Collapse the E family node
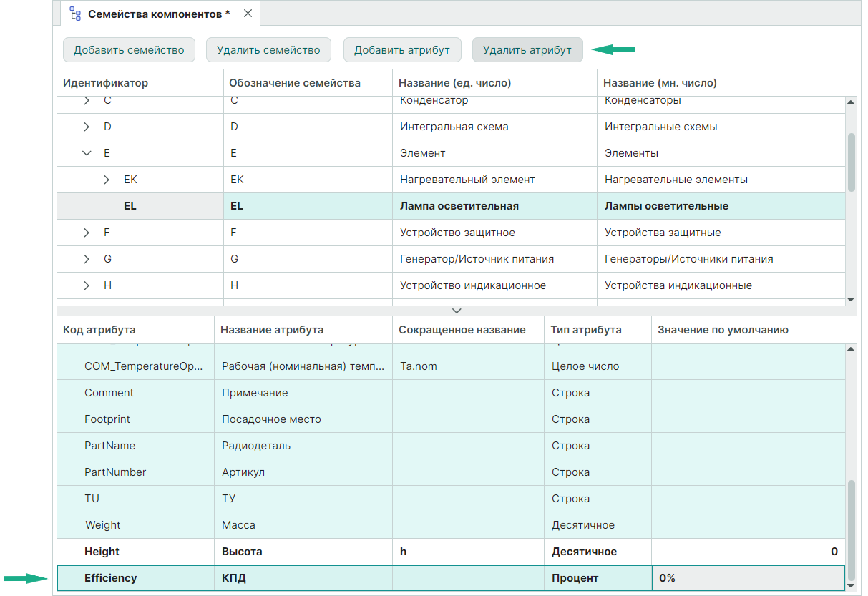 tap(87, 153)
